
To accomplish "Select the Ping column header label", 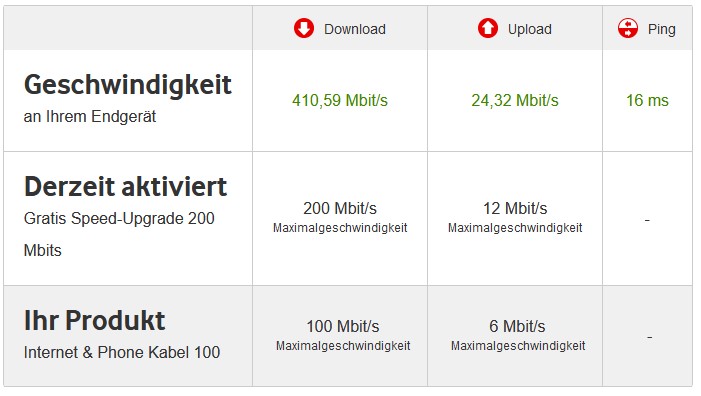I will pos(662,29).
